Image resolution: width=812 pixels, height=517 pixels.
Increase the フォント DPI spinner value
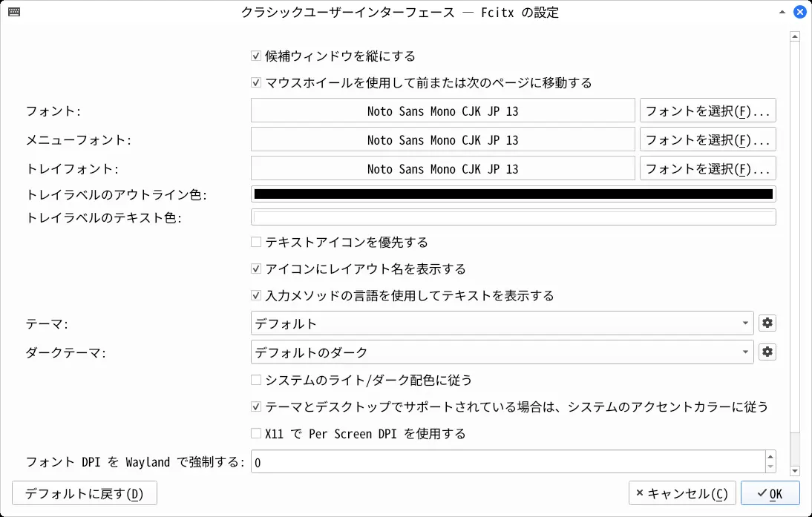[770, 457]
